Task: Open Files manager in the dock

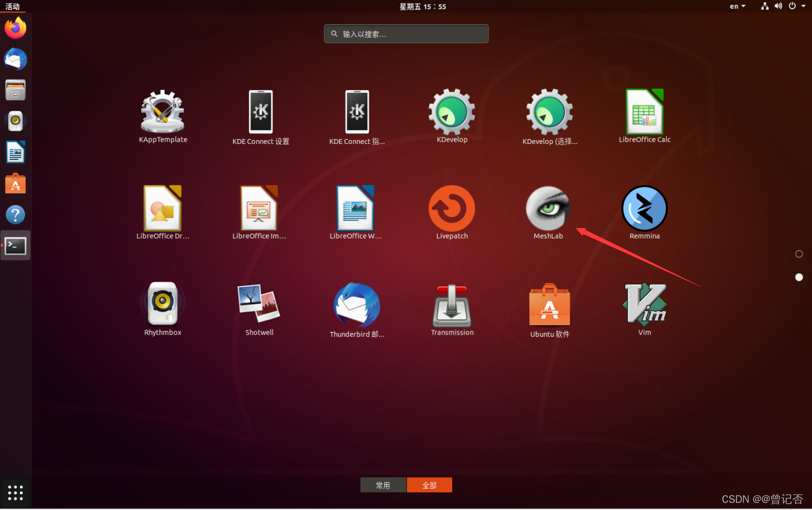Action: click(15, 90)
